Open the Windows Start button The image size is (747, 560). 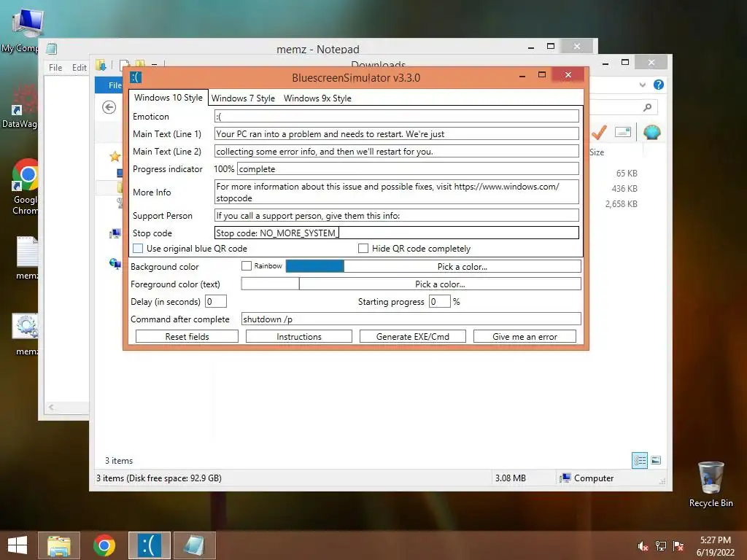tap(18, 545)
